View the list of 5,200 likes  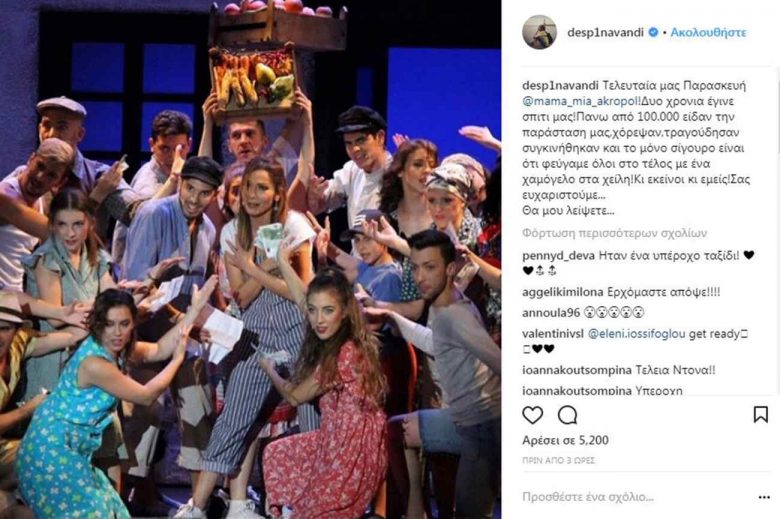coord(565,440)
